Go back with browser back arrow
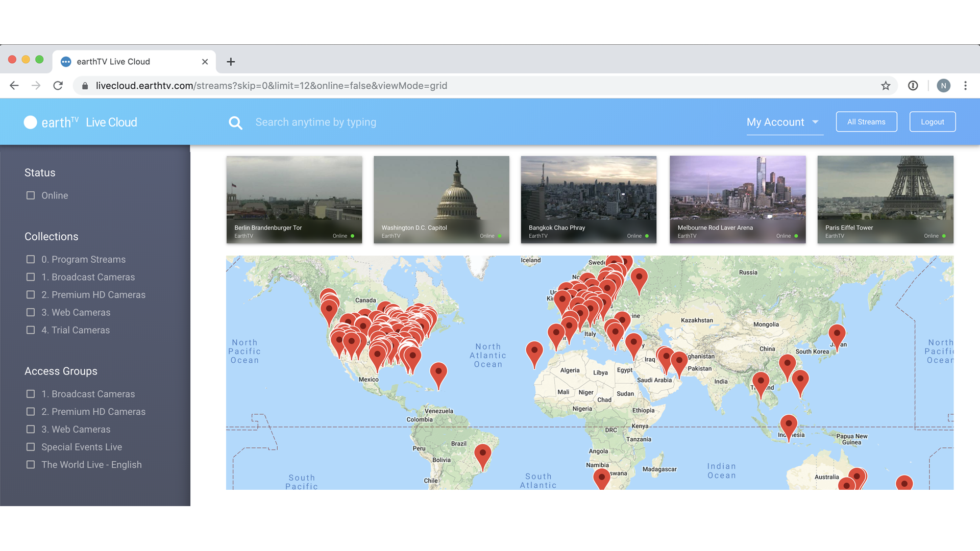Screen dimensions: 980x551 [x=14, y=86]
